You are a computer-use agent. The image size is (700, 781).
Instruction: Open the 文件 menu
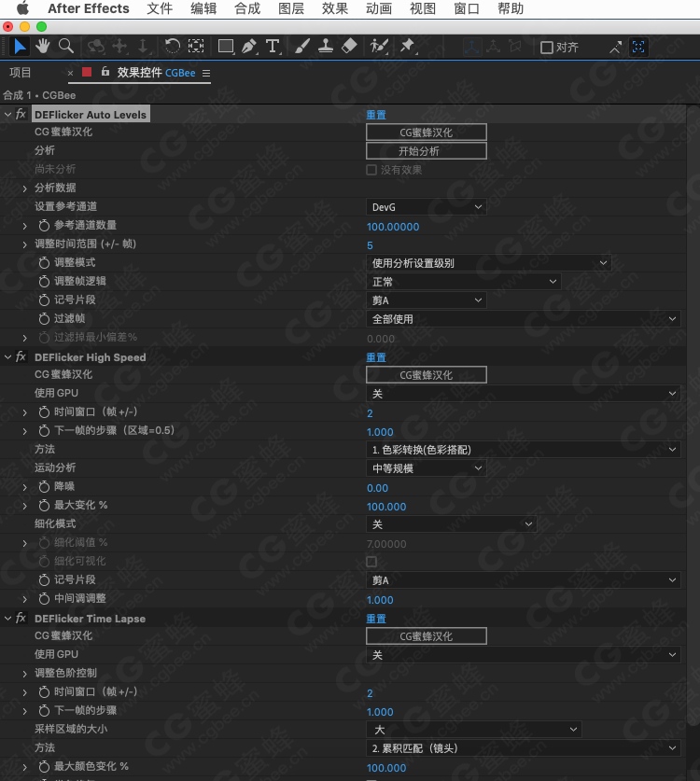click(160, 8)
